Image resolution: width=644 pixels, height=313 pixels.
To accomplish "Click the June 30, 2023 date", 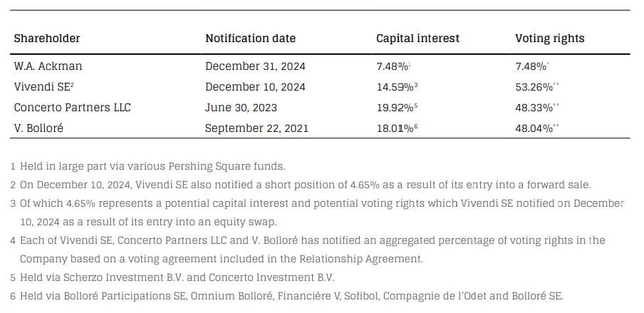I will (241, 108).
